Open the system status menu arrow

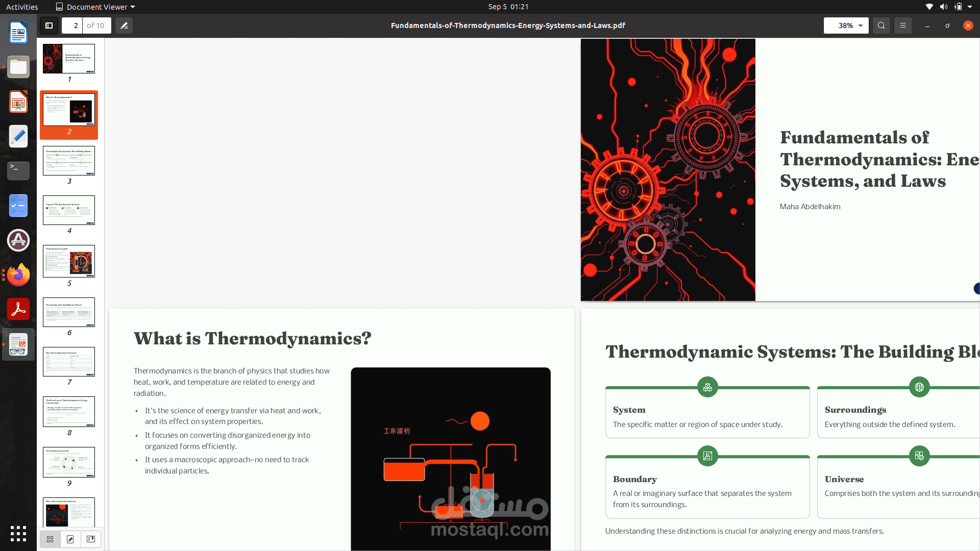click(970, 7)
